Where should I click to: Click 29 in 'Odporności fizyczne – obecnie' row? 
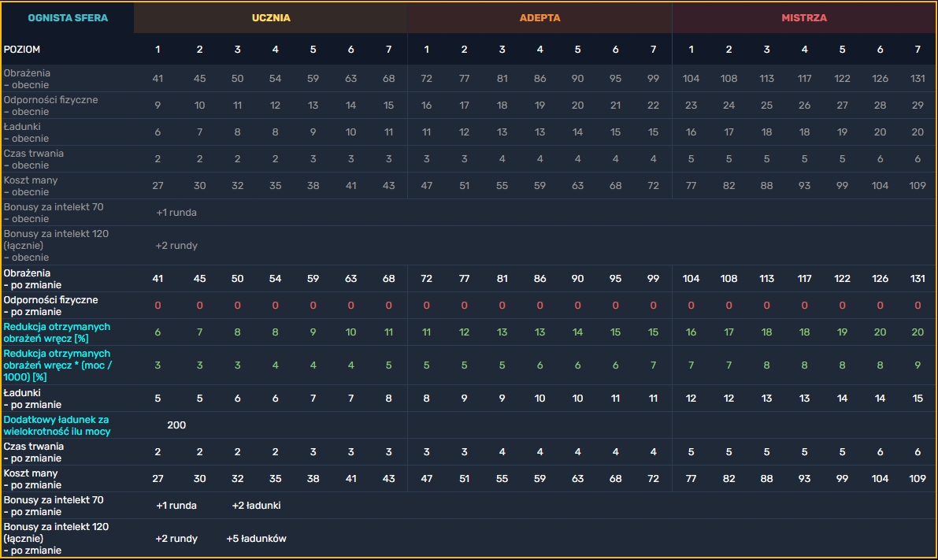coord(918,106)
